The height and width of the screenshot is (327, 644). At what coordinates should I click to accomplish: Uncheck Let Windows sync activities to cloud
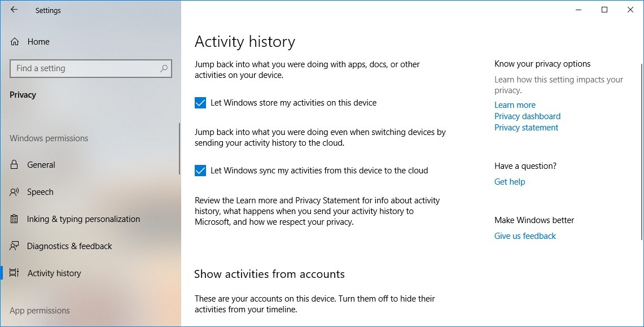click(200, 171)
